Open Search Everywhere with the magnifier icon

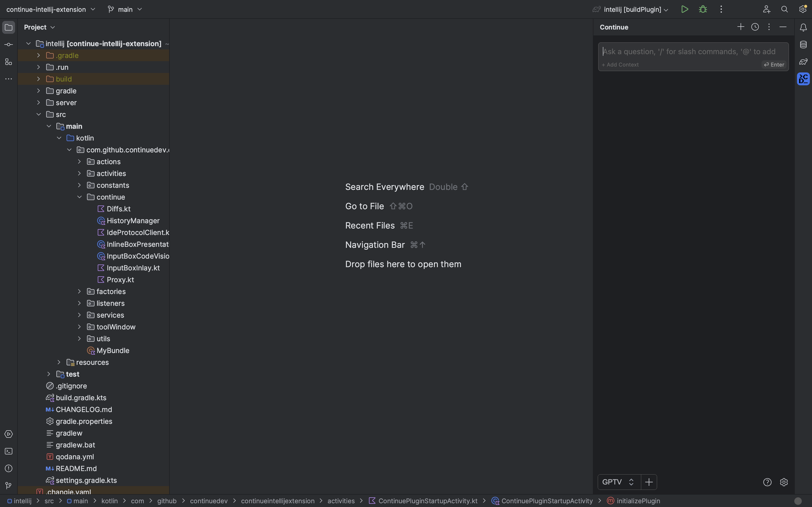pyautogui.click(x=784, y=9)
